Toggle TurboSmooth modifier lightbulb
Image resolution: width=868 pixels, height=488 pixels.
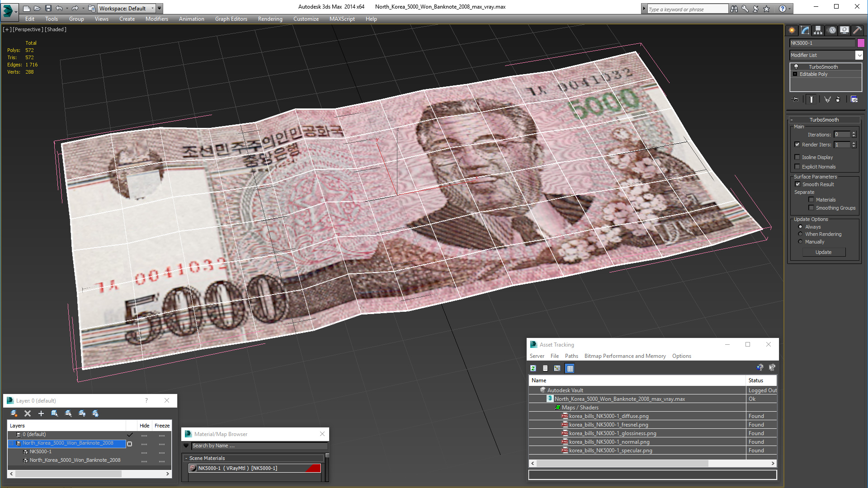tap(796, 67)
